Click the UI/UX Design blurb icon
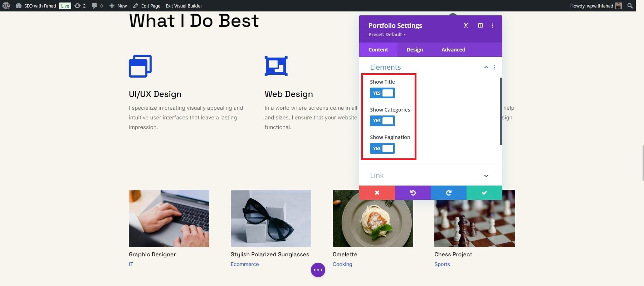The width and height of the screenshot is (644, 286). click(140, 66)
